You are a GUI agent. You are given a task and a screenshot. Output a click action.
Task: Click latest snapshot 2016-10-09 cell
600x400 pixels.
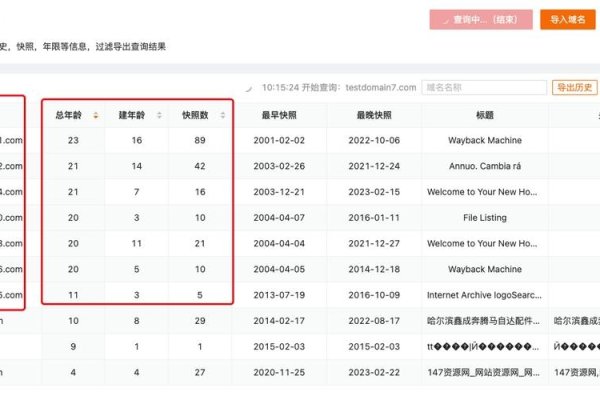[x=374, y=295]
